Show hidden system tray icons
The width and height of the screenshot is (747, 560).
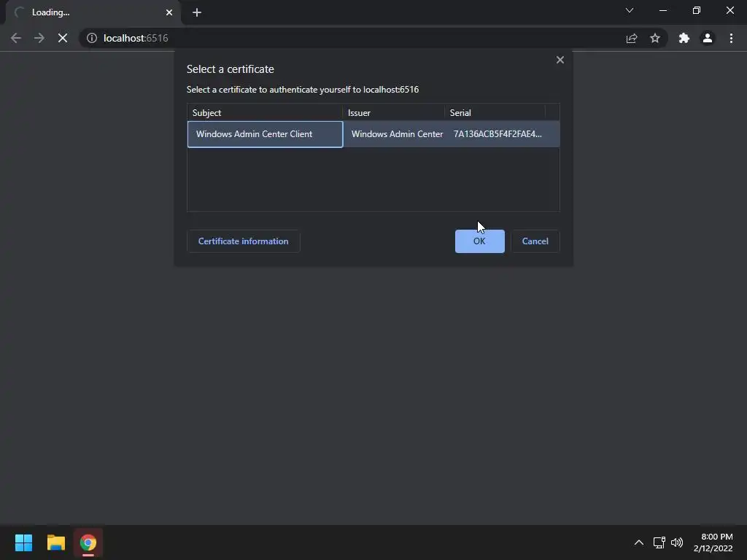639,542
